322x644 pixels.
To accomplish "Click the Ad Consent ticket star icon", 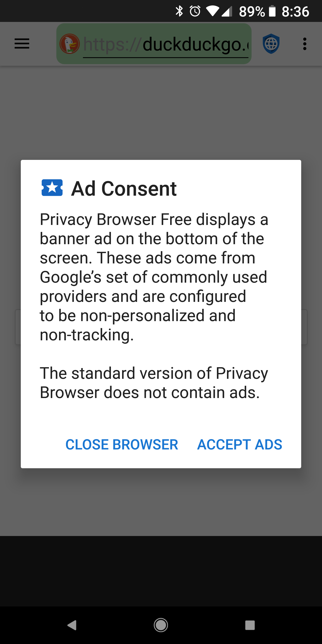I will (x=52, y=188).
